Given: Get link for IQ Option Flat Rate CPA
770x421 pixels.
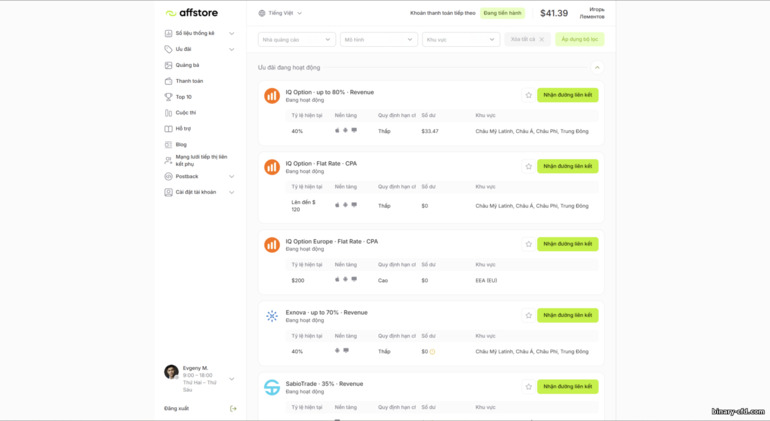Looking at the screenshot, I should pos(568,167).
